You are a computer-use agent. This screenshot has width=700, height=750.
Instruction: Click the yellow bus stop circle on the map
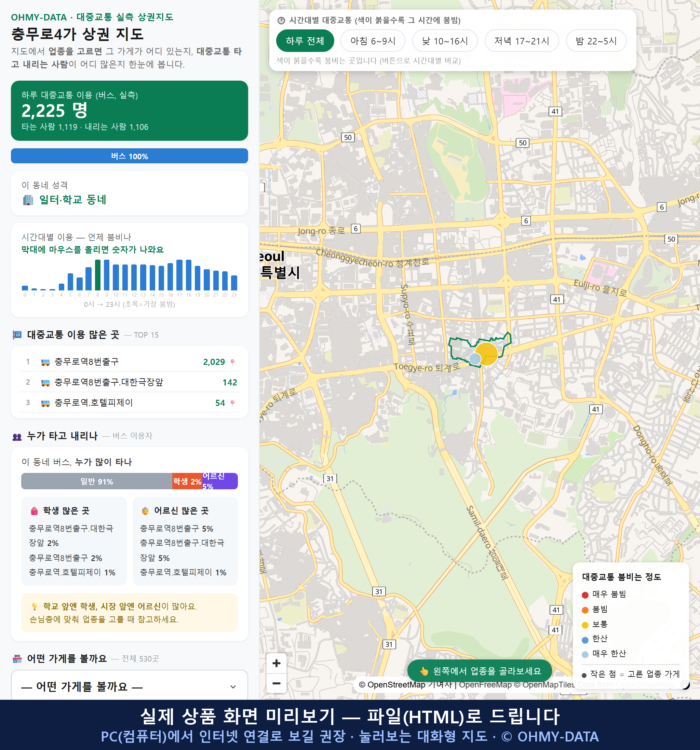[486, 354]
